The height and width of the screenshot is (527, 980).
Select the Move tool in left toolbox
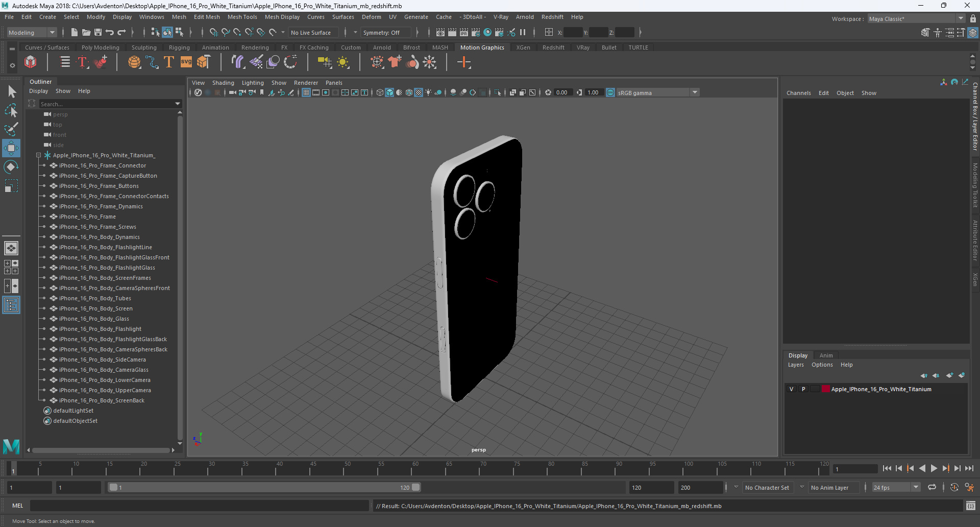coord(11,149)
